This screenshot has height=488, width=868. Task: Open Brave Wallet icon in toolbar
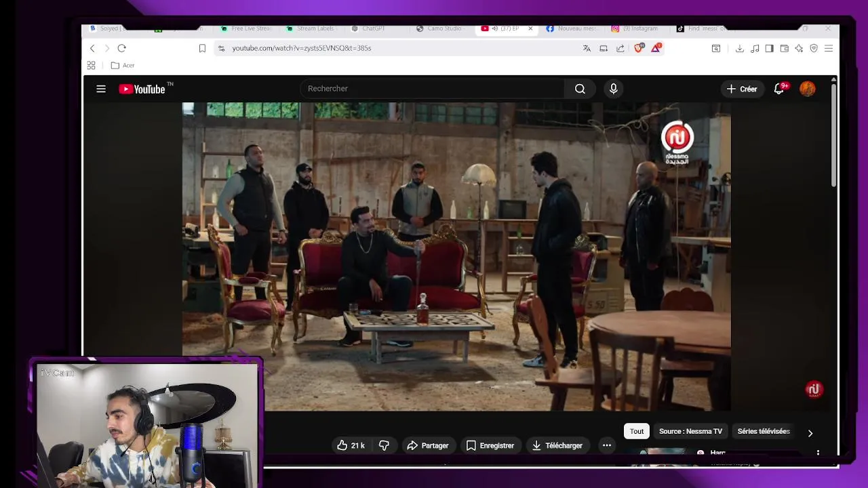tap(784, 48)
